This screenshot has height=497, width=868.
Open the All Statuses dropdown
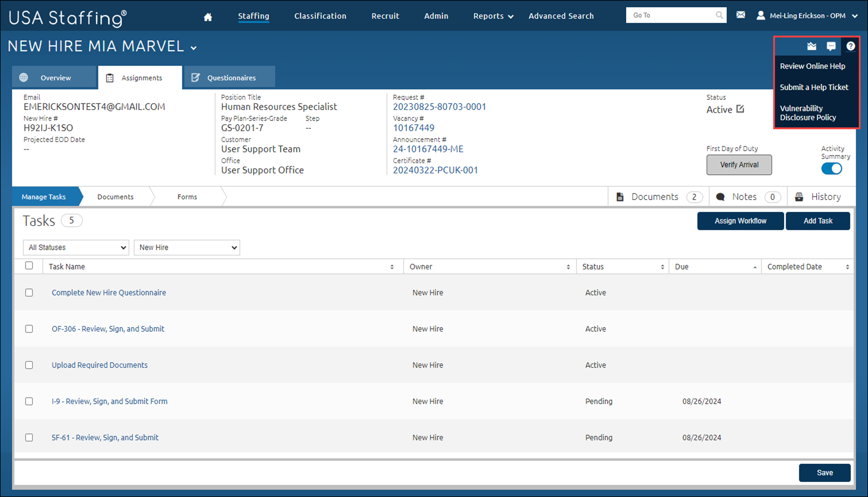[x=76, y=247]
